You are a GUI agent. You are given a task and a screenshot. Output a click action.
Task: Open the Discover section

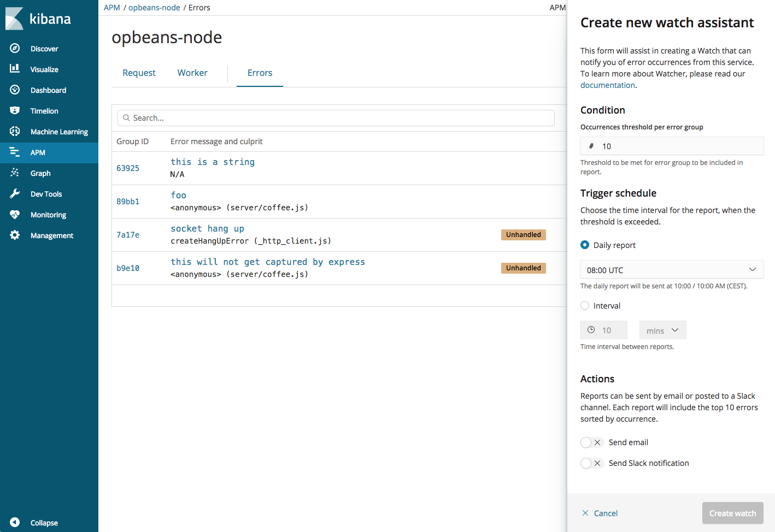click(x=43, y=48)
